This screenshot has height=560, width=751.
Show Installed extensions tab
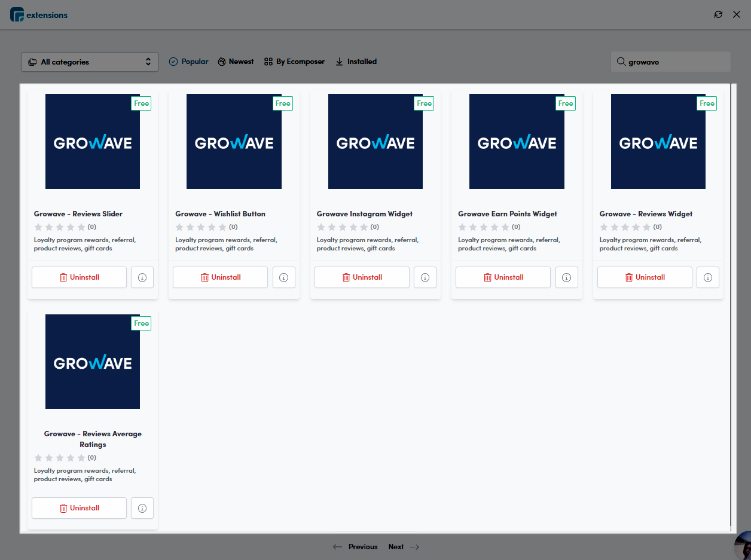click(356, 62)
